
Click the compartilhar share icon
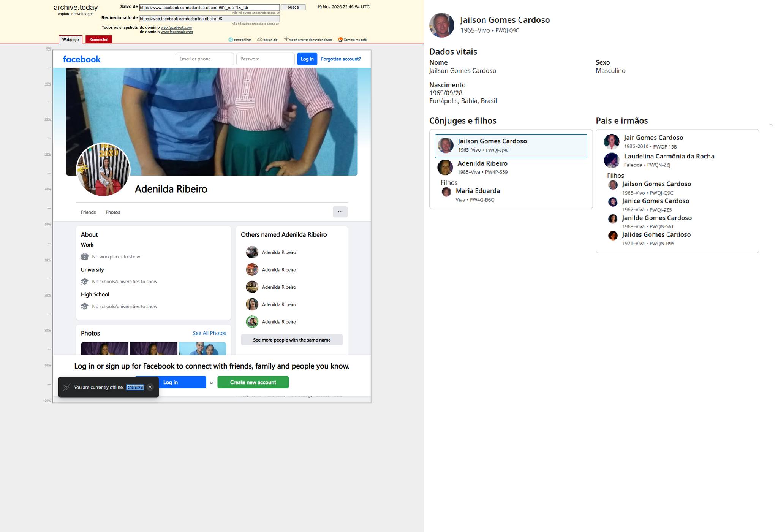[230, 40]
